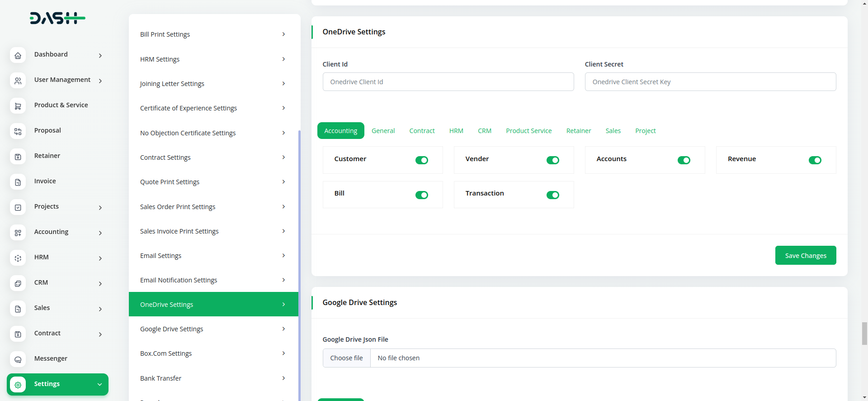Toggle the Transaction switch
868x401 pixels.
click(x=552, y=195)
